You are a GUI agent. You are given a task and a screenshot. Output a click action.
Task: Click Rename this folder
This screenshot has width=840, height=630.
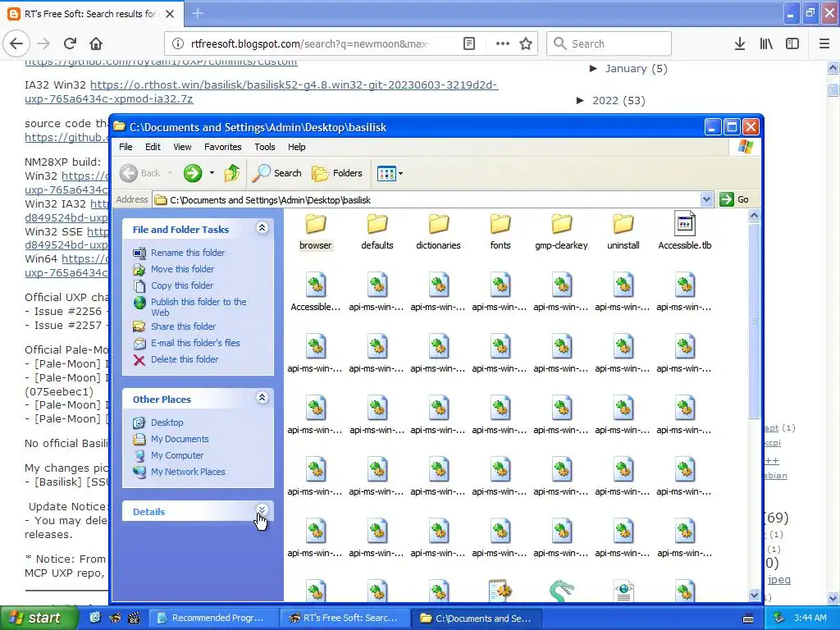click(x=188, y=253)
